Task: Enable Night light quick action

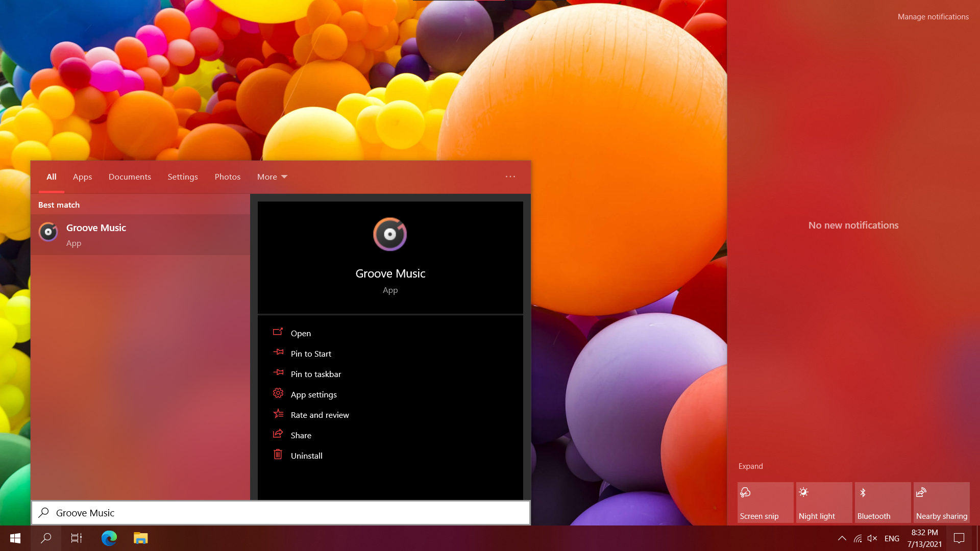Action: coord(823,502)
